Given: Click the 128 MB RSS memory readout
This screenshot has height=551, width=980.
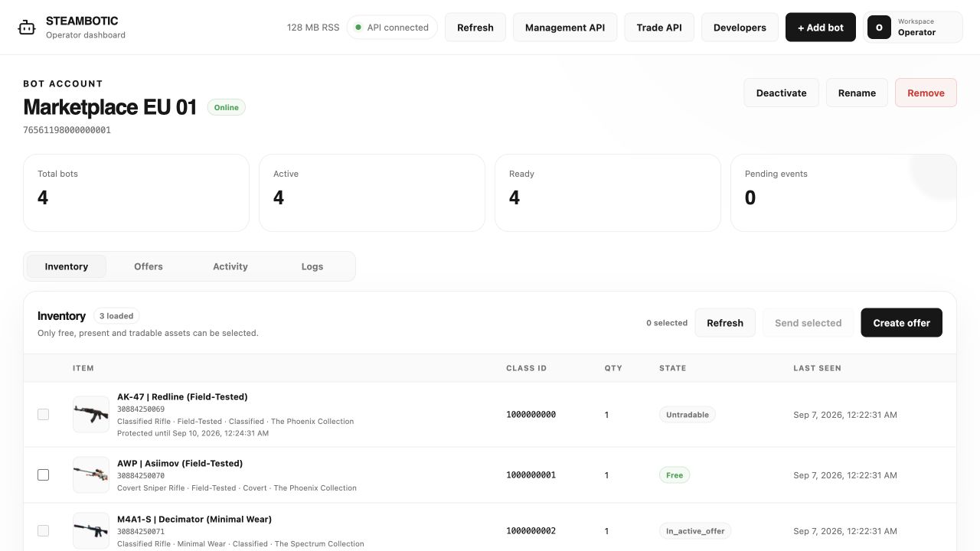Looking at the screenshot, I should [x=313, y=28].
